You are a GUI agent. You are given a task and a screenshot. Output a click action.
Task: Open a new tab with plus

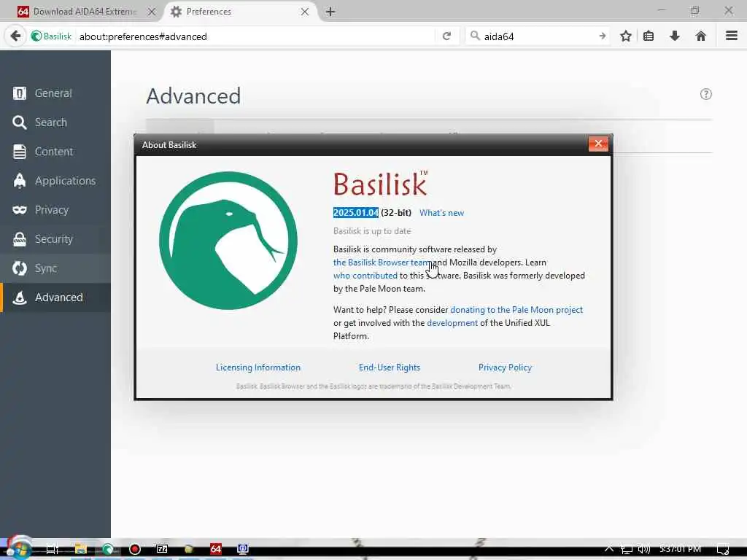330,12
